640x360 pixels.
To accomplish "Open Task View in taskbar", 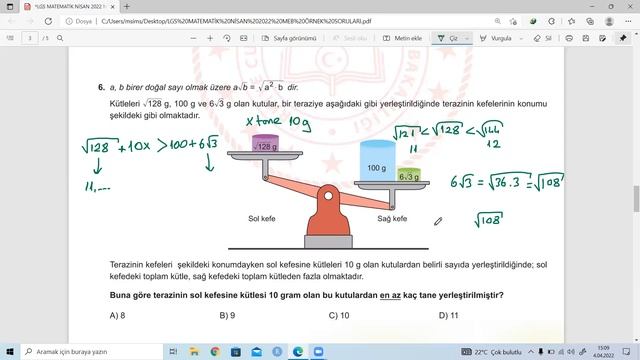I will [173, 351].
